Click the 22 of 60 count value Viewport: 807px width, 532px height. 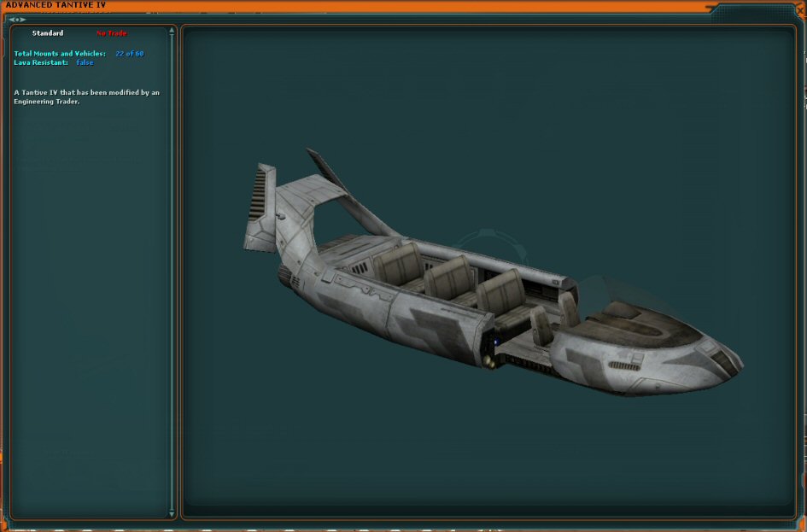pyautogui.click(x=130, y=54)
